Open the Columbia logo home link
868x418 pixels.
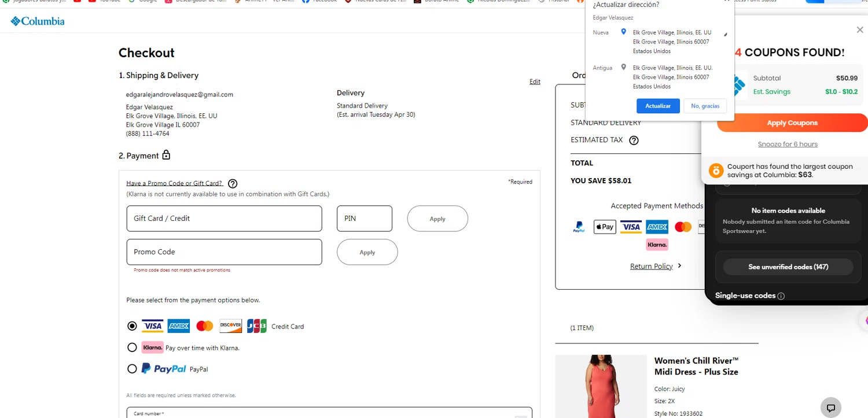38,21
